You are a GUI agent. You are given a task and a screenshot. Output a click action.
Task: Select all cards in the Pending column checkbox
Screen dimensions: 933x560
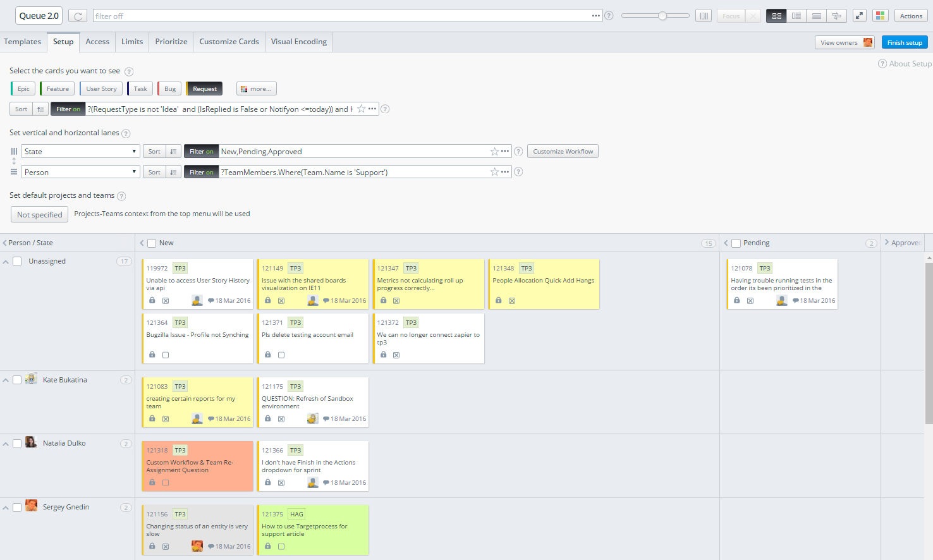point(736,243)
